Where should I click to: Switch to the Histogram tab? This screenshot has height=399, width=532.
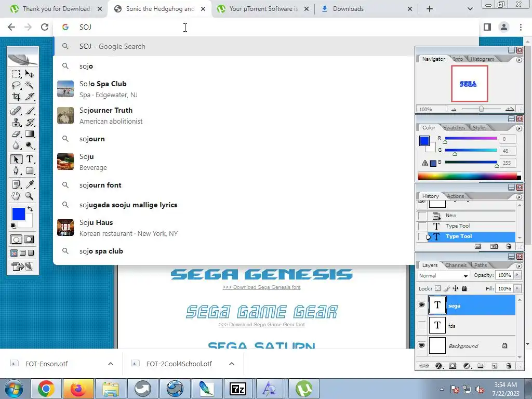(x=482, y=59)
